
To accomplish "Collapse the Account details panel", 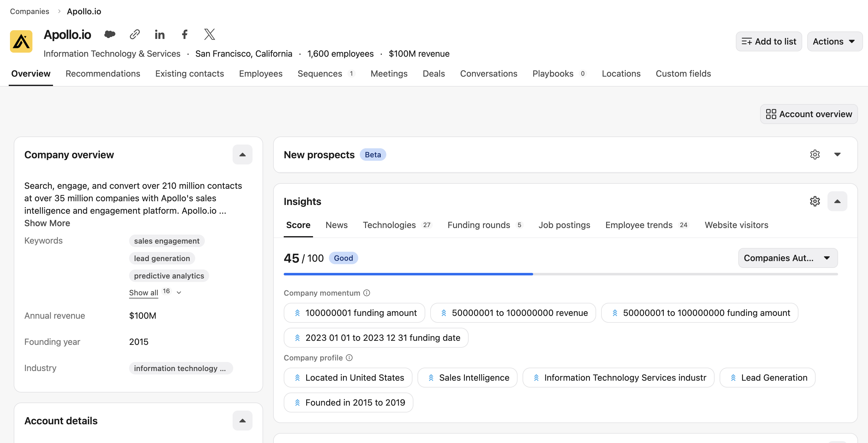I will coord(242,421).
